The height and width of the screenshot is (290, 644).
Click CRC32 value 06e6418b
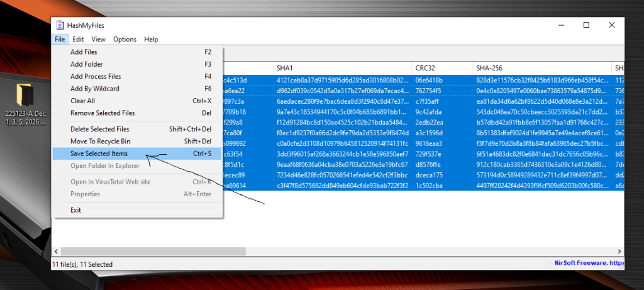(429, 80)
